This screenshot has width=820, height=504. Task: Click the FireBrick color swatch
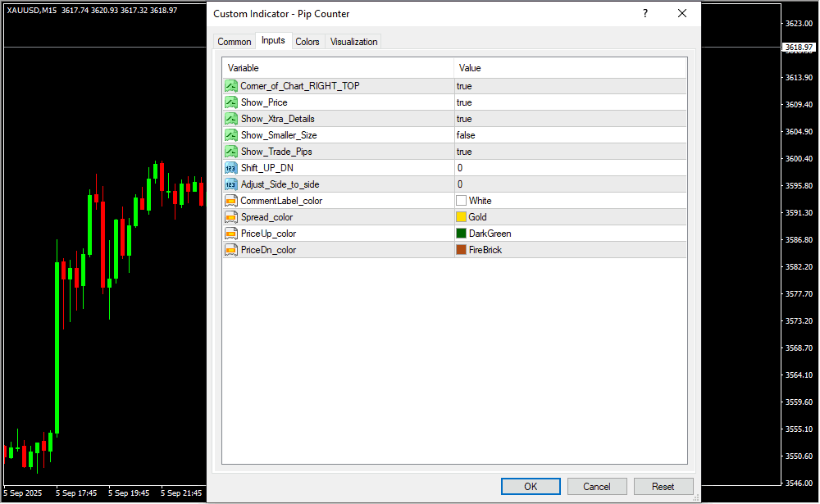[461, 250]
